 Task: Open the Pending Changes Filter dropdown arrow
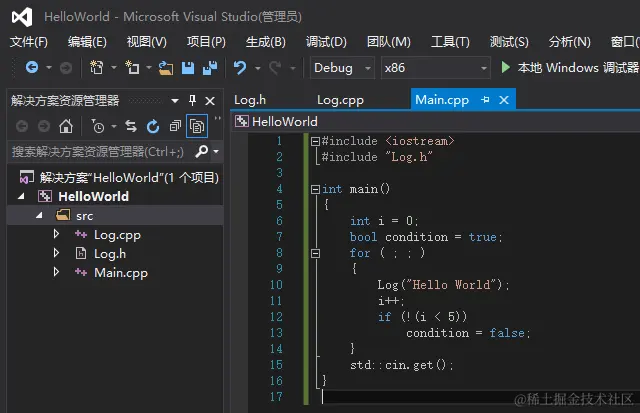click(x=114, y=127)
